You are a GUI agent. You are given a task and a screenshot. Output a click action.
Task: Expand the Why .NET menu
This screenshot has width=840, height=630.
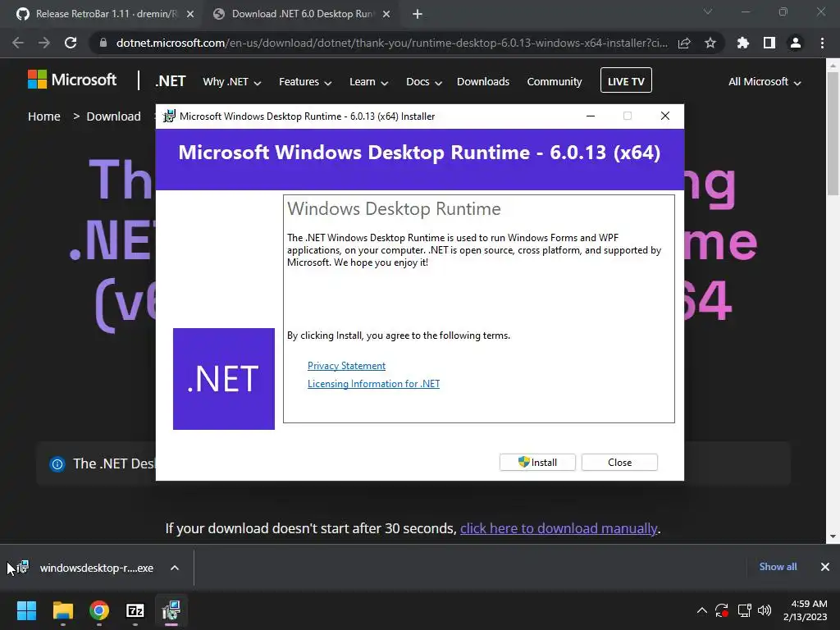tap(231, 82)
